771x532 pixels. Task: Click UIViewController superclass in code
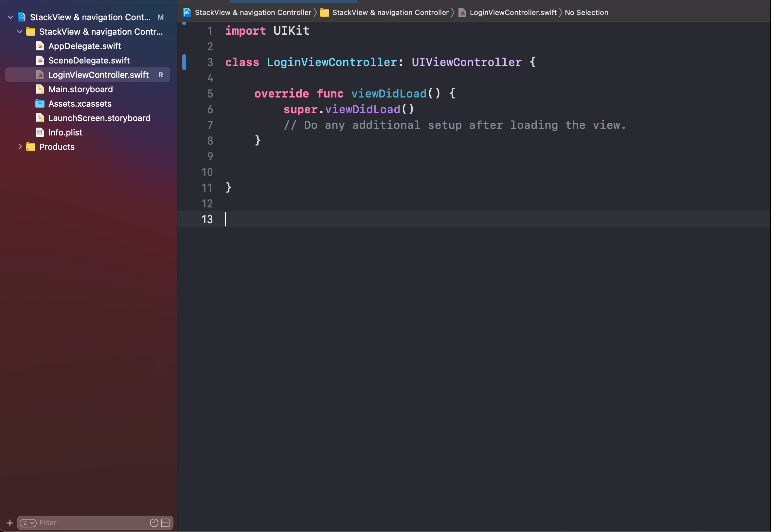coord(467,62)
